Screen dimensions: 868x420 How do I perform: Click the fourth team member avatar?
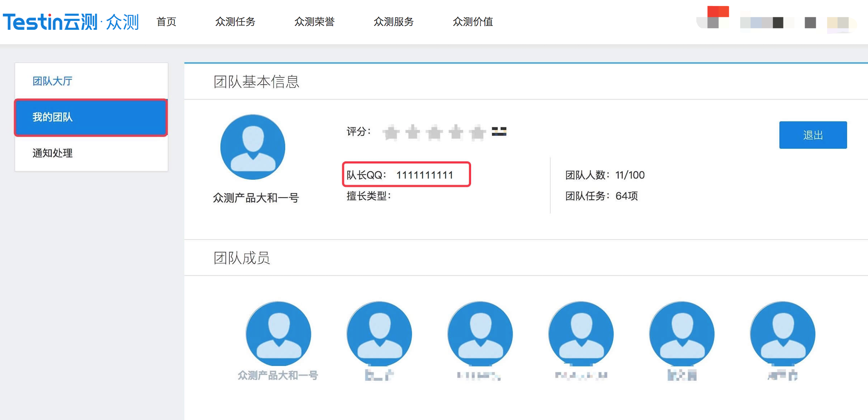[581, 334]
